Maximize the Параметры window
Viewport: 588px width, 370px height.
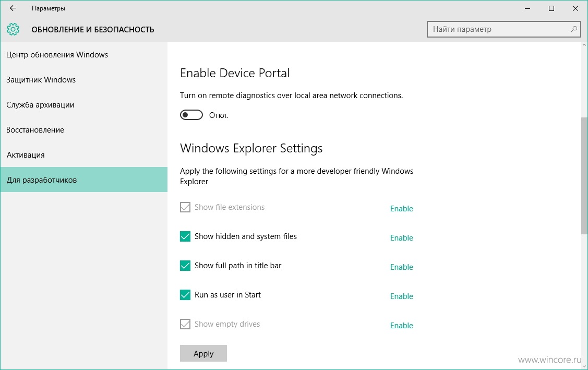pos(551,8)
